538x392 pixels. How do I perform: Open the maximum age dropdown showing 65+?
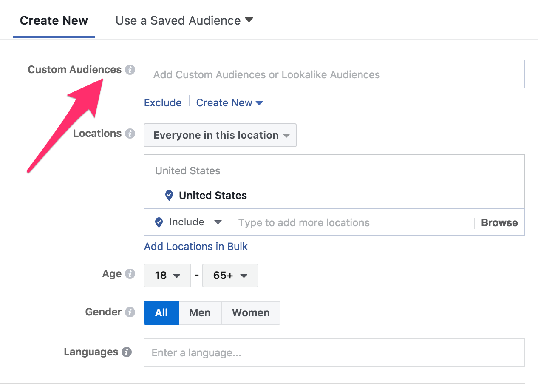[230, 275]
